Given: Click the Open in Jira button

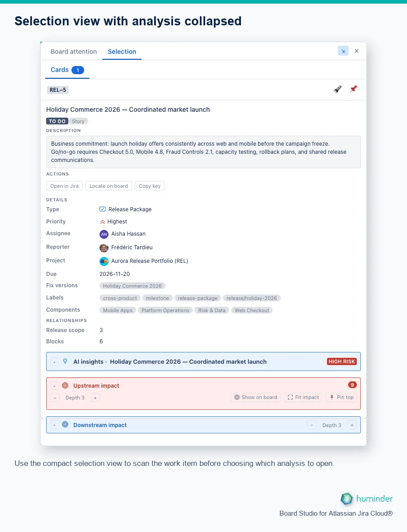Looking at the screenshot, I should pyautogui.click(x=64, y=186).
